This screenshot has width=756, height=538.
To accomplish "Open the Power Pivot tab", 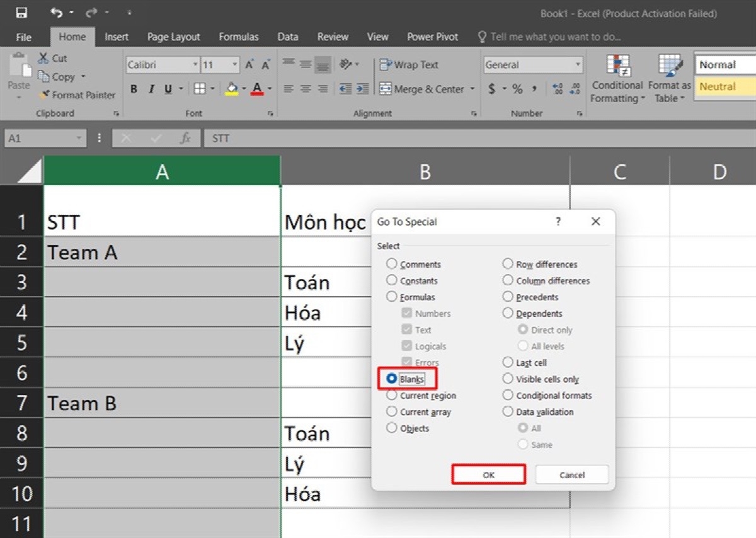I will [432, 37].
